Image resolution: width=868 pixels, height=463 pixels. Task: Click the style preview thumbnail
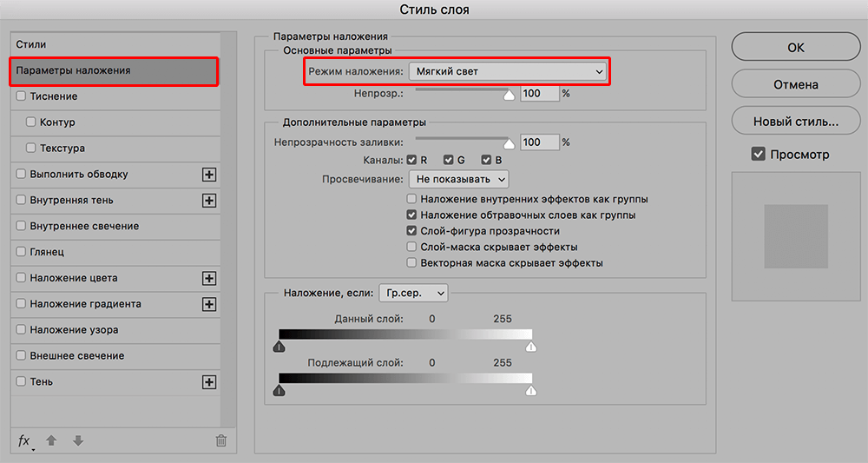click(796, 236)
